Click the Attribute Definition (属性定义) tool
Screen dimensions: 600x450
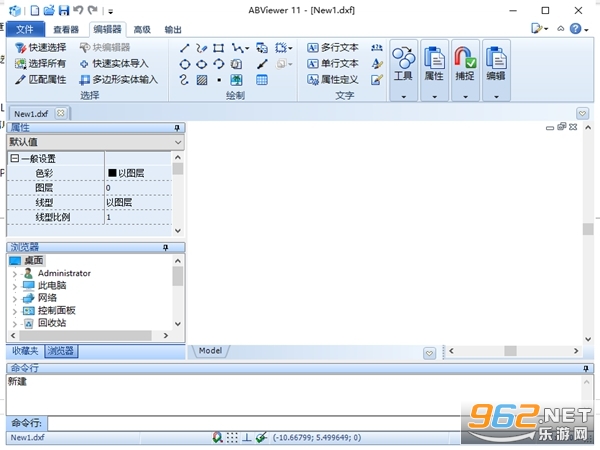333,80
